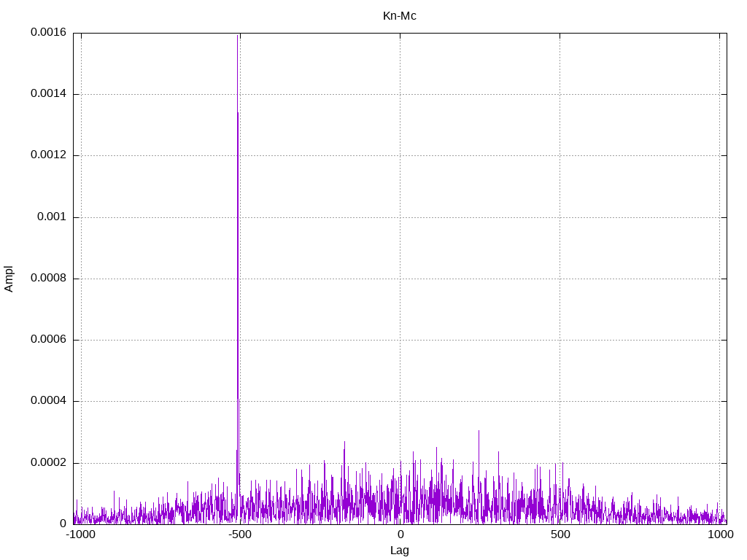The height and width of the screenshot is (560, 747).
Task: Click the 0.0006 y-axis tick label
Action: tap(48, 340)
